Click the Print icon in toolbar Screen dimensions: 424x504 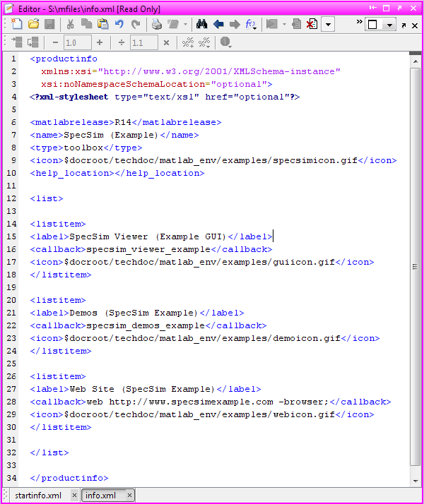coord(157,25)
